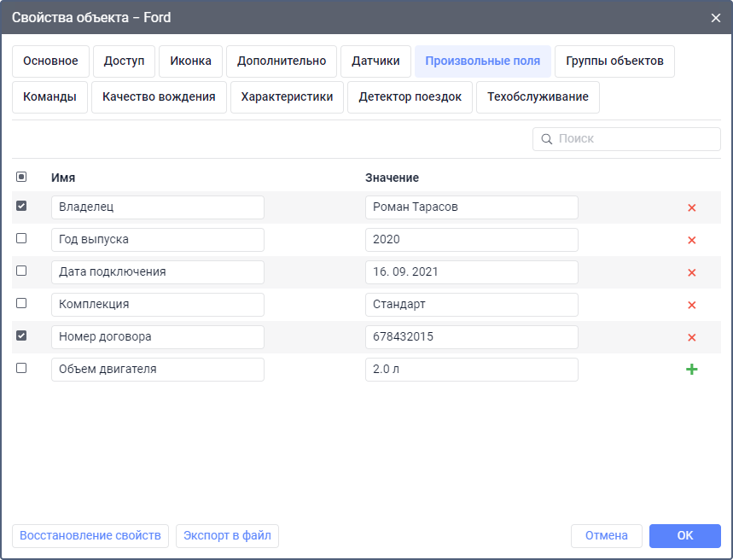Add field with green plus icon
This screenshot has width=733, height=560.
tap(691, 370)
